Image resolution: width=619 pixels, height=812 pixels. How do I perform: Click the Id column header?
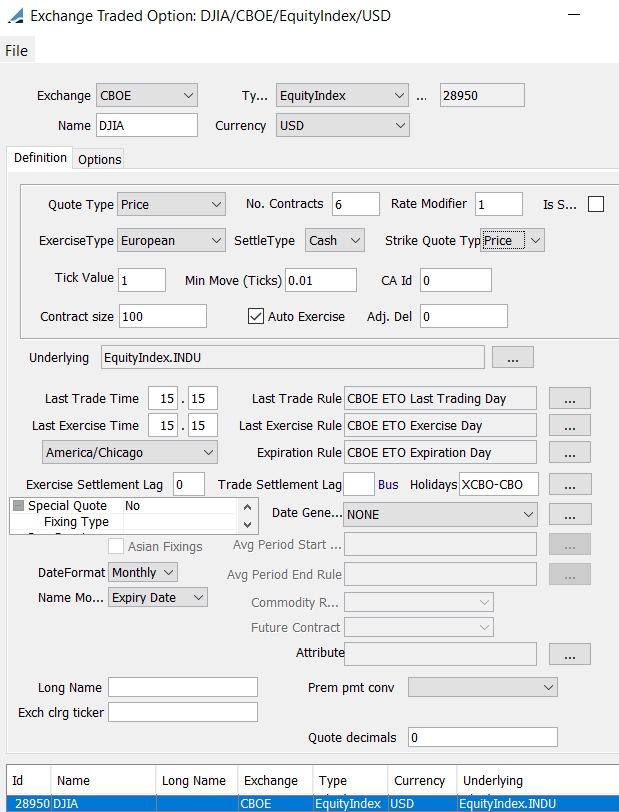point(30,780)
